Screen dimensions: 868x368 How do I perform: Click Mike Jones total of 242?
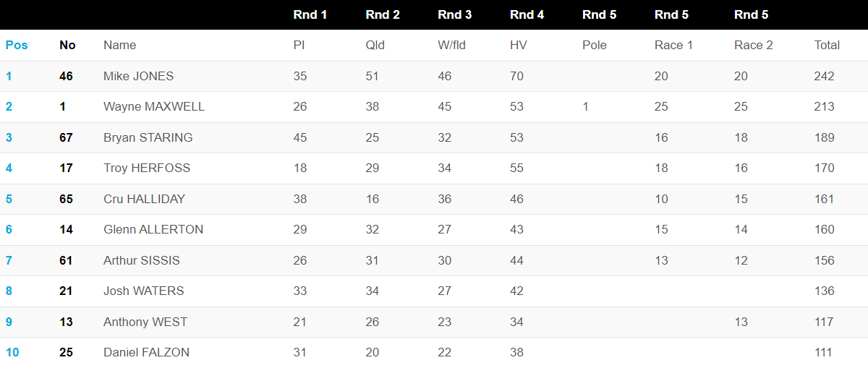click(x=825, y=76)
